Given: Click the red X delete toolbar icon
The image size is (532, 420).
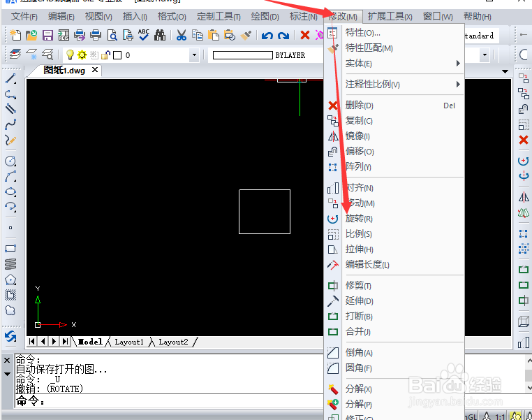Looking at the screenshot, I should pyautogui.click(x=305, y=35).
